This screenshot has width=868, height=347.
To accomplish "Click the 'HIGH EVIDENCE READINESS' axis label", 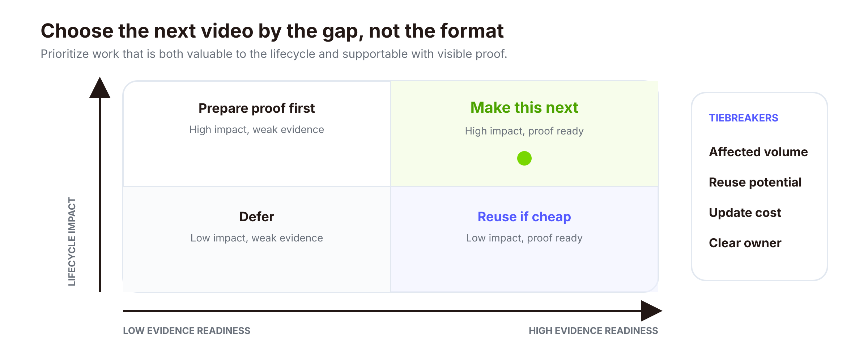I will [x=593, y=331].
